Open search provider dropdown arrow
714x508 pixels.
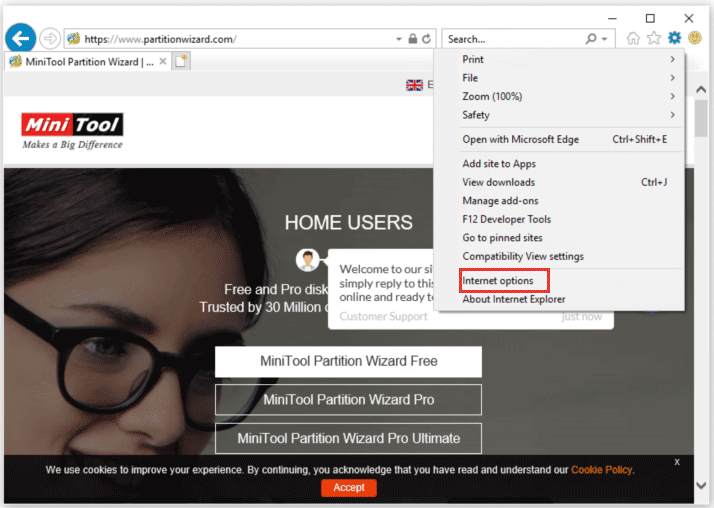[604, 39]
